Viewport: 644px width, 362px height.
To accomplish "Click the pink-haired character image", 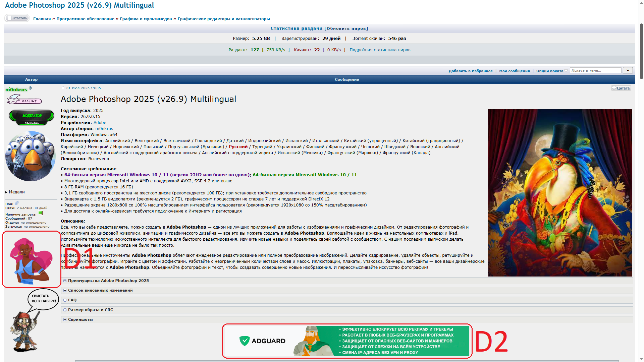I will pyautogui.click(x=31, y=260).
